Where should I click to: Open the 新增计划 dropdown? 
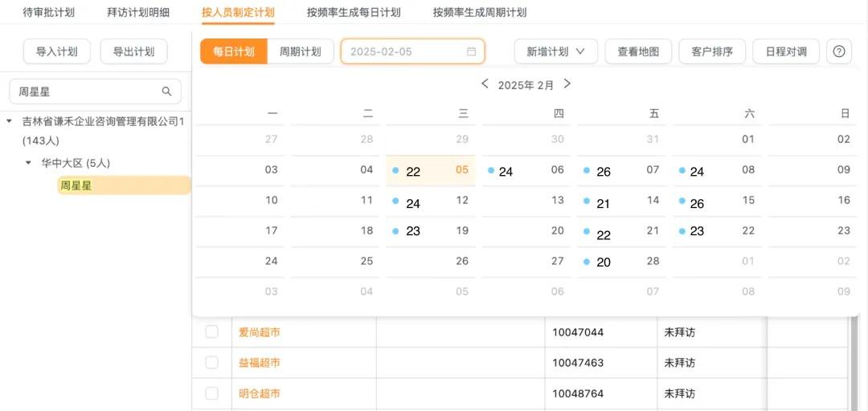point(555,51)
